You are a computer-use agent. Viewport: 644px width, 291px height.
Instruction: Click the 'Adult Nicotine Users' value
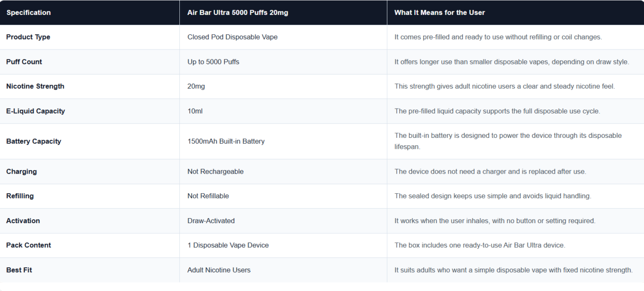point(219,270)
